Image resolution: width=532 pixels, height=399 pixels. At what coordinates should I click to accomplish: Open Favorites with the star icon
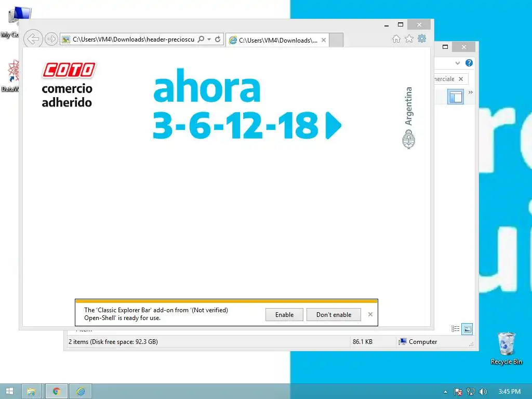pos(409,38)
